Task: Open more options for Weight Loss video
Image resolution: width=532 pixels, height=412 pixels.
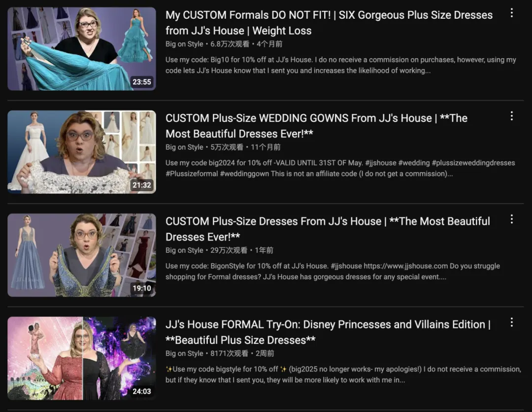Action: (x=512, y=13)
